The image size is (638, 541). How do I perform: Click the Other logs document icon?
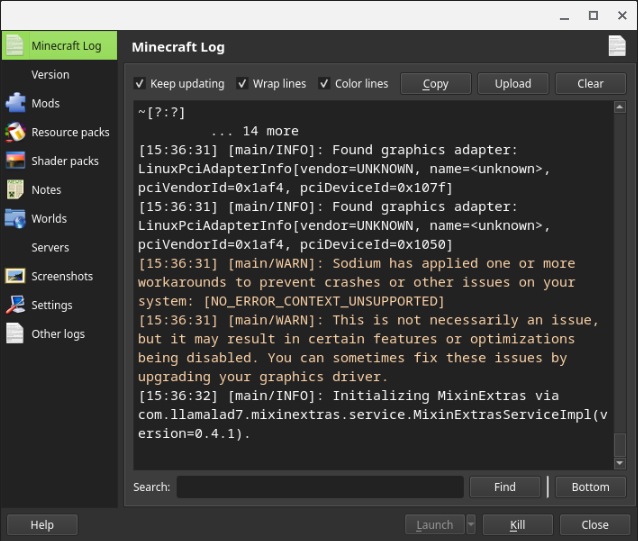15,334
